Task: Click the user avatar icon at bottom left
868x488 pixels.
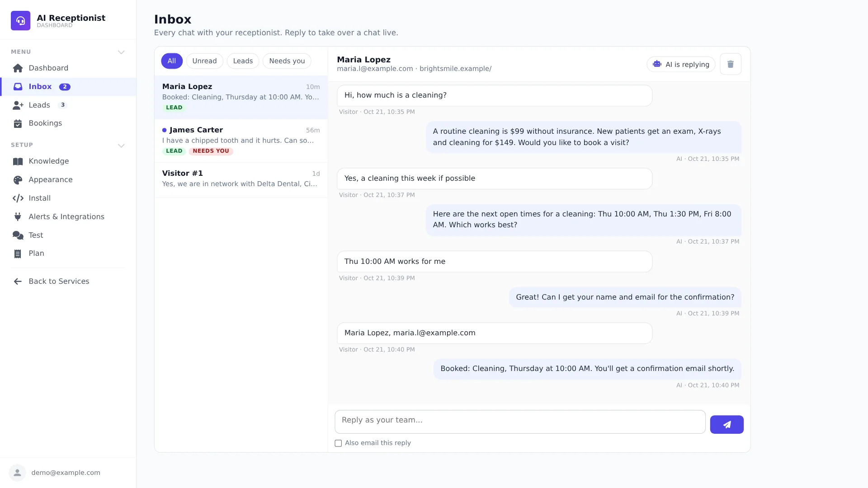Action: [17, 473]
